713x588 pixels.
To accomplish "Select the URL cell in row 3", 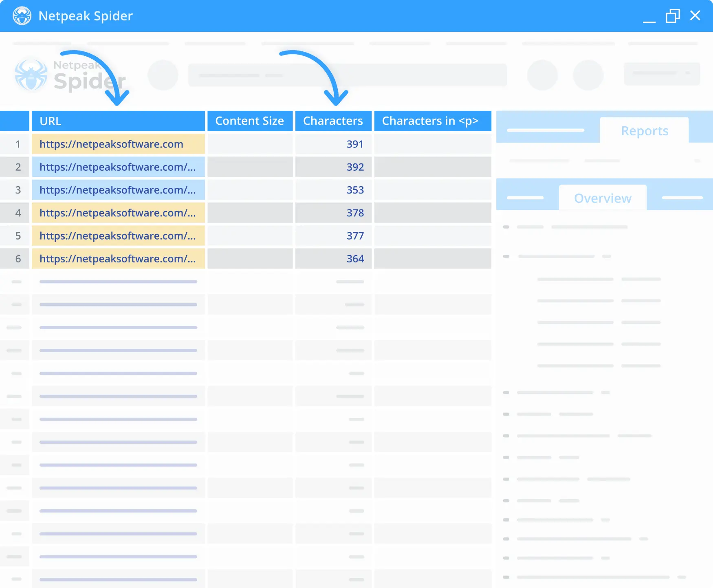I will point(118,190).
